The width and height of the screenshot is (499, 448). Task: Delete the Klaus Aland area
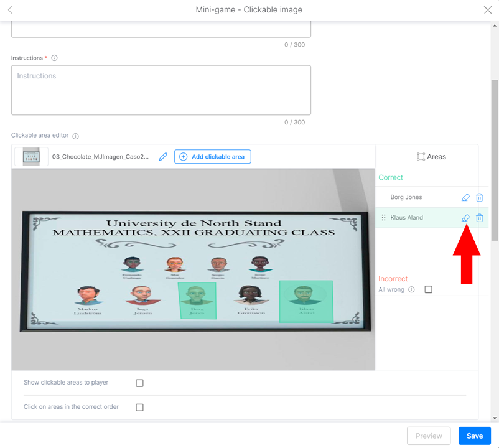[x=480, y=218]
